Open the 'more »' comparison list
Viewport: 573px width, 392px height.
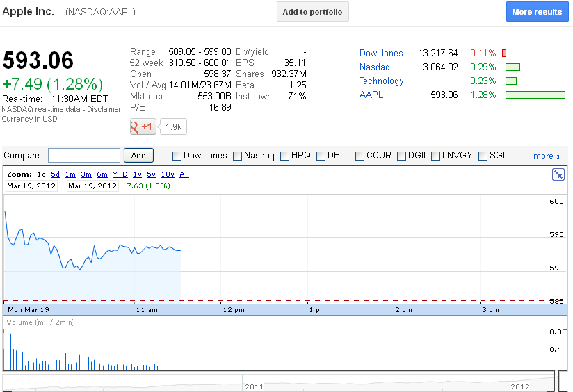(x=547, y=156)
